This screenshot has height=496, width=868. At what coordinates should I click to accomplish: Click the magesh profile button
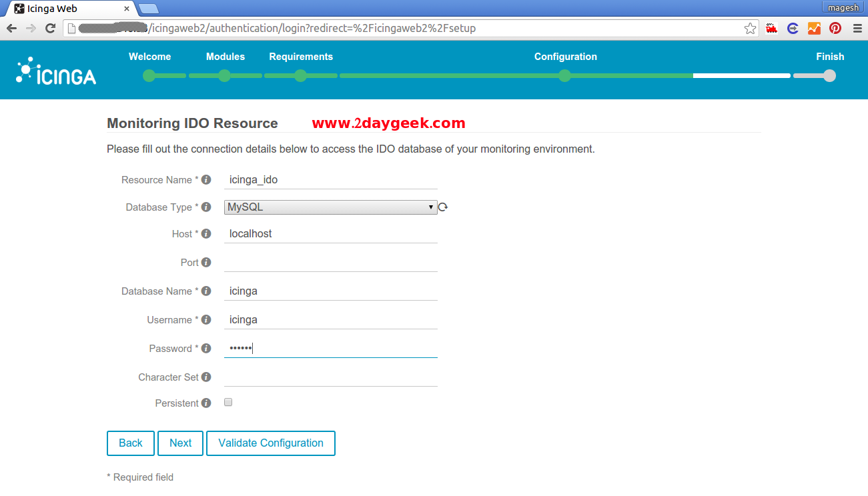[x=843, y=7]
